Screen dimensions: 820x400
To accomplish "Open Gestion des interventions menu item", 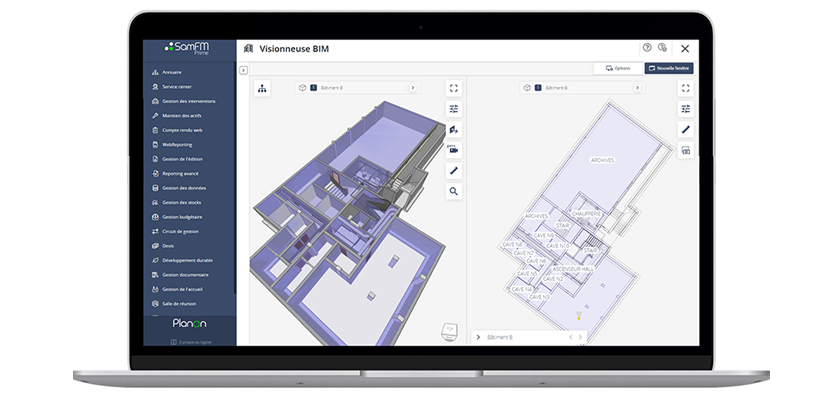I will [188, 101].
